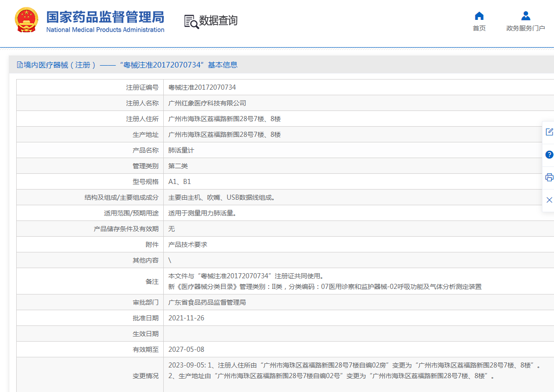554x392 pixels.
Task: Click storage condition value 无
Action: pyautogui.click(x=172, y=229)
